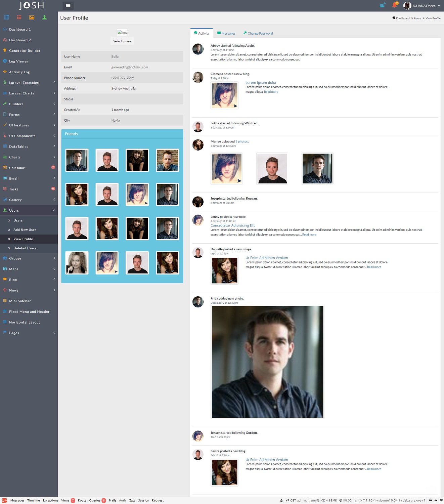444x504 pixels.
Task: Expand the UI Components sidebar section
Action: 22,136
